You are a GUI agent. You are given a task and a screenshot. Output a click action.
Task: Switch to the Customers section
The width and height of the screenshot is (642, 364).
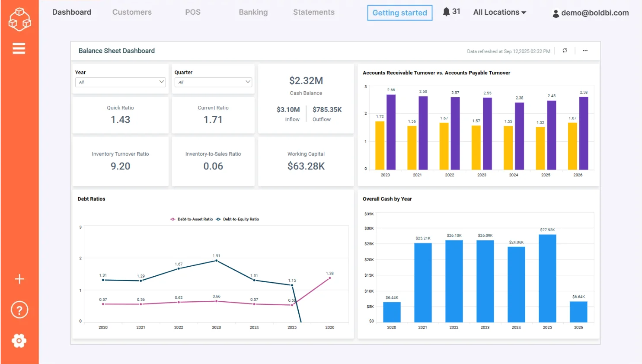(x=132, y=12)
